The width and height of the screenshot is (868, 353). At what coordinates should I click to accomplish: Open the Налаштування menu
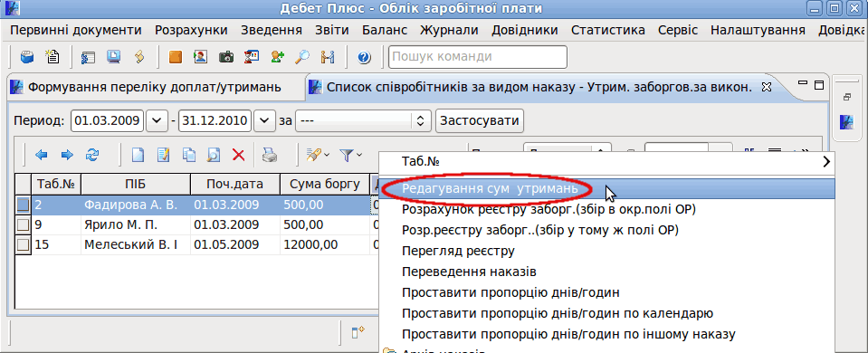point(758,30)
